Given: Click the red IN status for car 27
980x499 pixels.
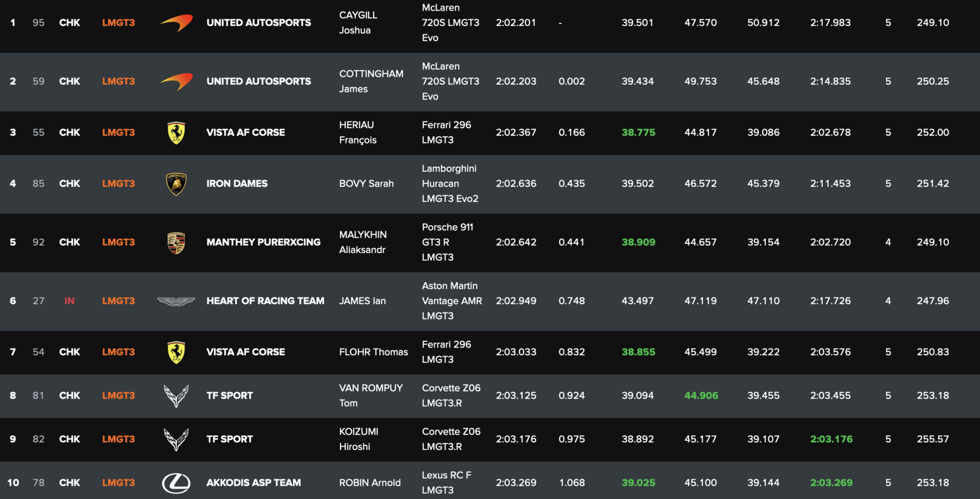Looking at the screenshot, I should 69,301.
